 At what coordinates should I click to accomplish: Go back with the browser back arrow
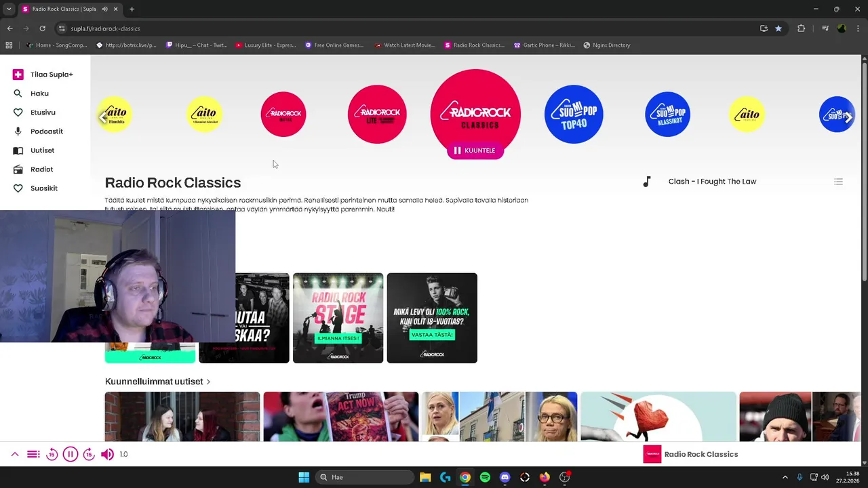pyautogui.click(x=9, y=28)
